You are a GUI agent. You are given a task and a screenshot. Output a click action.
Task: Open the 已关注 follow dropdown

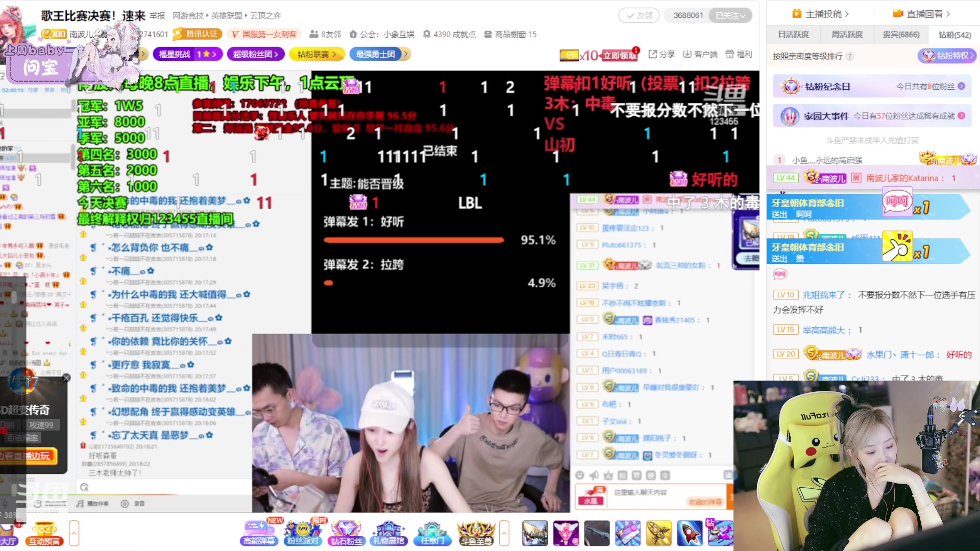click(730, 15)
